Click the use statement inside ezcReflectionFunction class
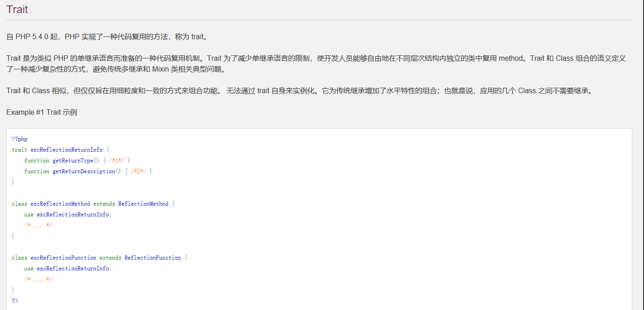Viewport: 644px width, 310px height. (67, 269)
